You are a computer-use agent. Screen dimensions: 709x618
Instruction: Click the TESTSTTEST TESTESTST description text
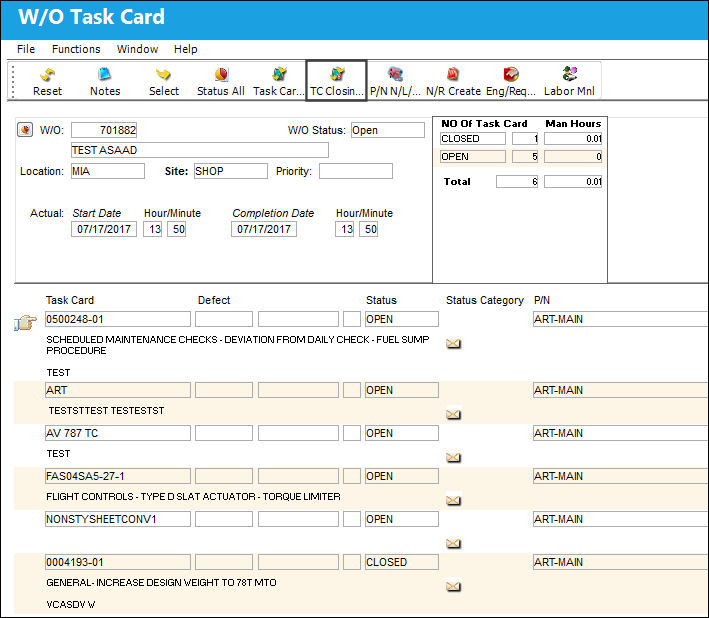pyautogui.click(x=106, y=410)
